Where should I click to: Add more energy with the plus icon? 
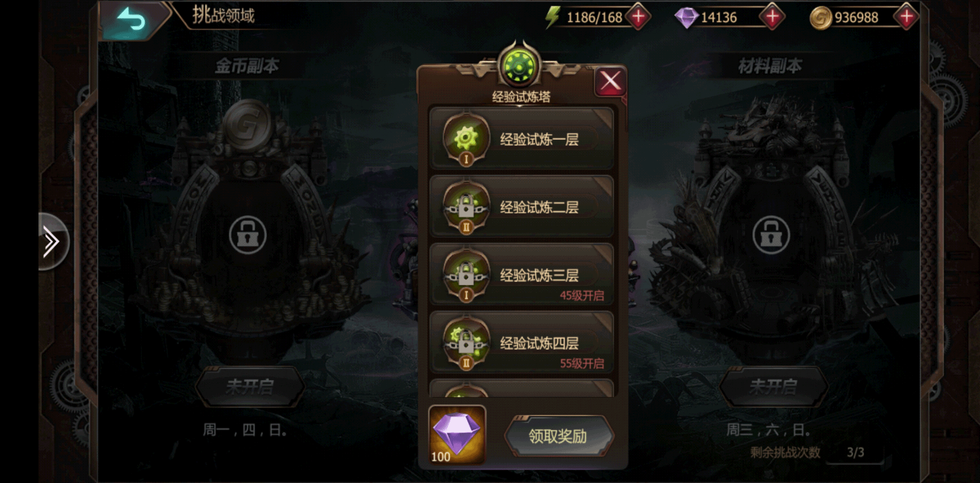pos(638,17)
